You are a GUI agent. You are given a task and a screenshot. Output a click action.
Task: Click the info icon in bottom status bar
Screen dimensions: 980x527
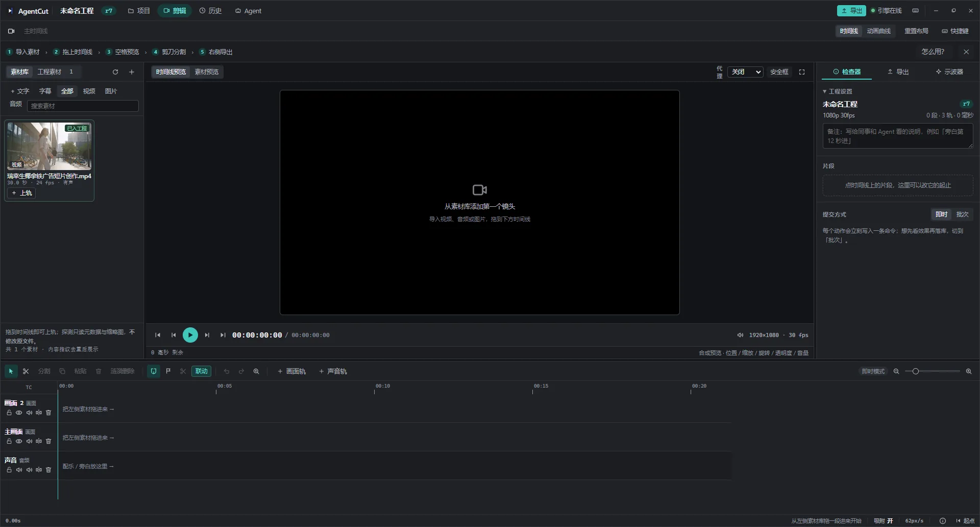click(x=943, y=521)
